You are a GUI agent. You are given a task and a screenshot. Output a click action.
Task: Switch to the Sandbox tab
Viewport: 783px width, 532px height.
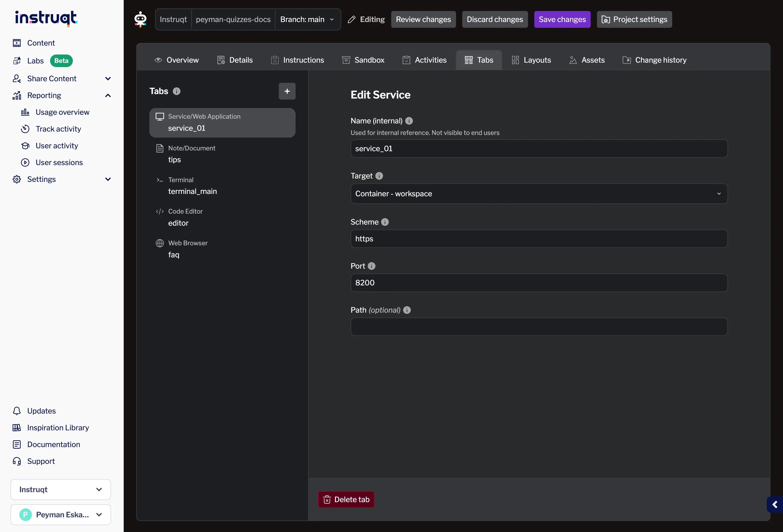pos(363,60)
